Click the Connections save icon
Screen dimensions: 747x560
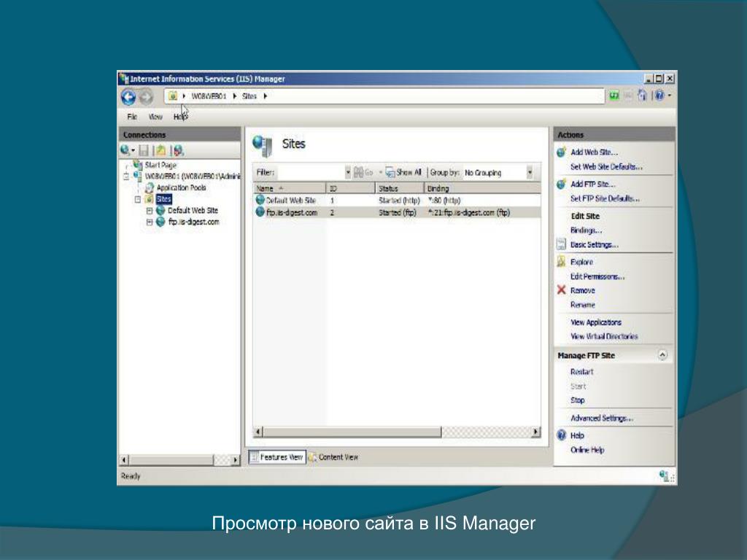144,150
